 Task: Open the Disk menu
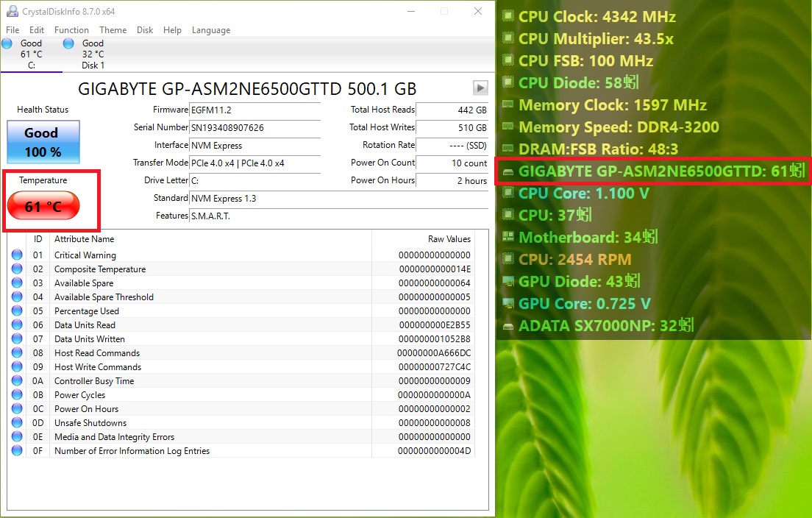[x=145, y=30]
